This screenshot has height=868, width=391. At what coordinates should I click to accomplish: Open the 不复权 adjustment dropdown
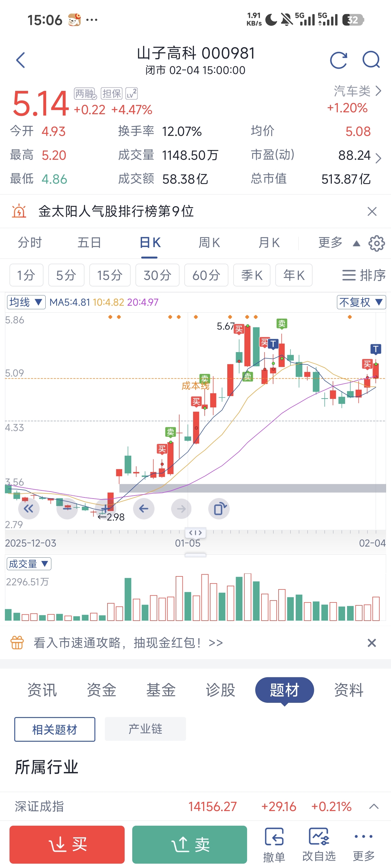click(x=361, y=302)
